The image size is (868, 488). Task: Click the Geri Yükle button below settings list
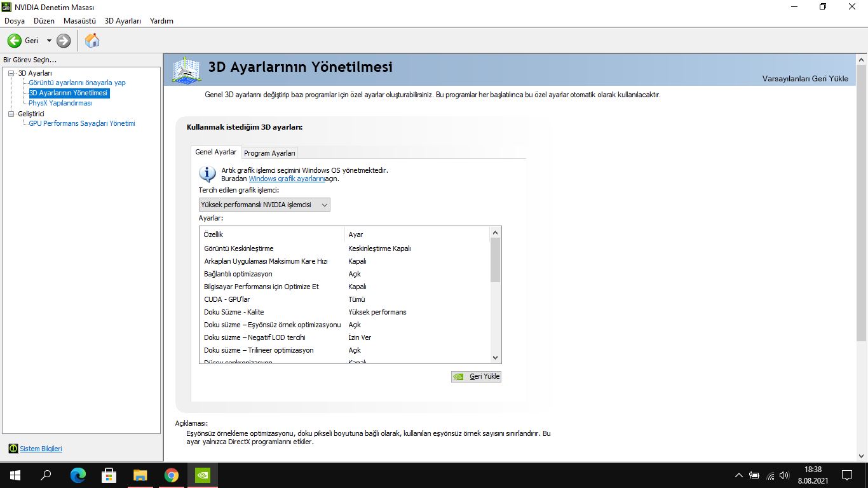click(476, 376)
